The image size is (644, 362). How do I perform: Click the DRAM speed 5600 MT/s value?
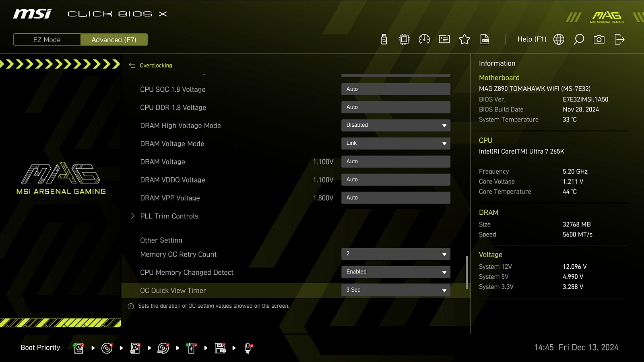point(578,234)
